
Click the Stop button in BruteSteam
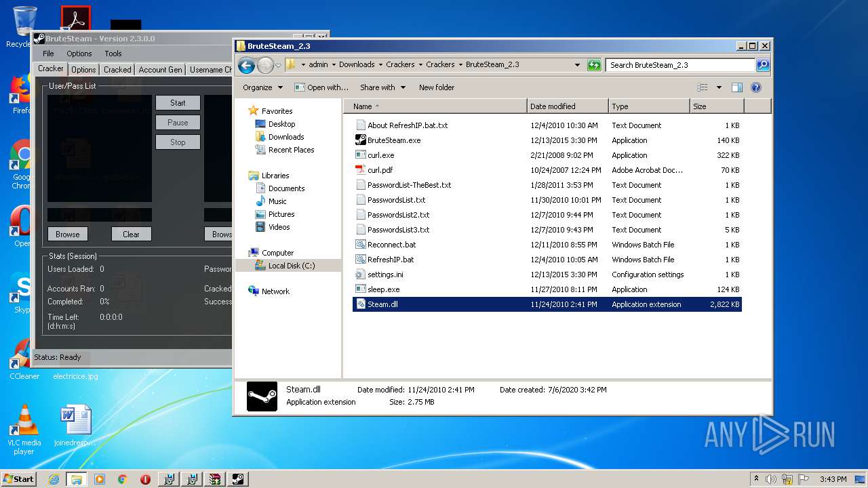pos(178,142)
